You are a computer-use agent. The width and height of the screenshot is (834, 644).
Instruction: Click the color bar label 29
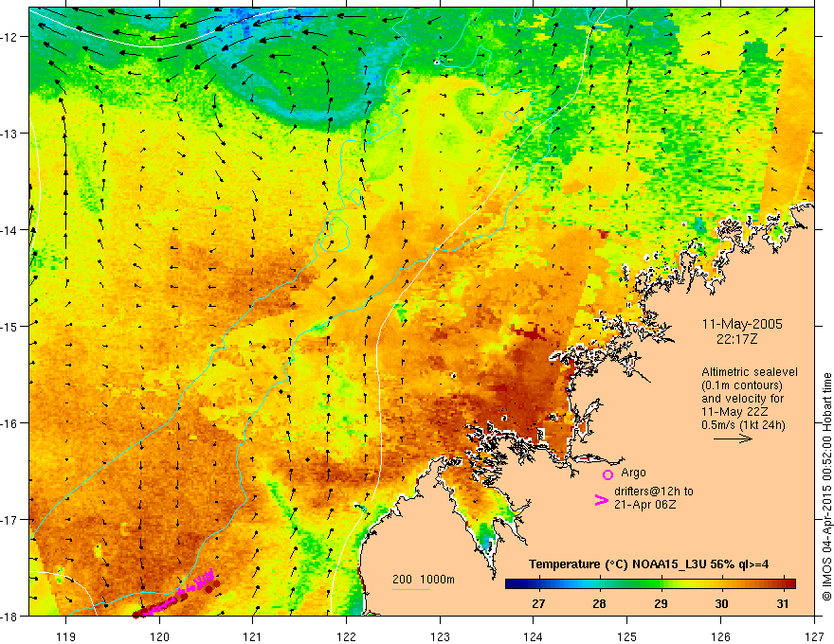point(661,603)
